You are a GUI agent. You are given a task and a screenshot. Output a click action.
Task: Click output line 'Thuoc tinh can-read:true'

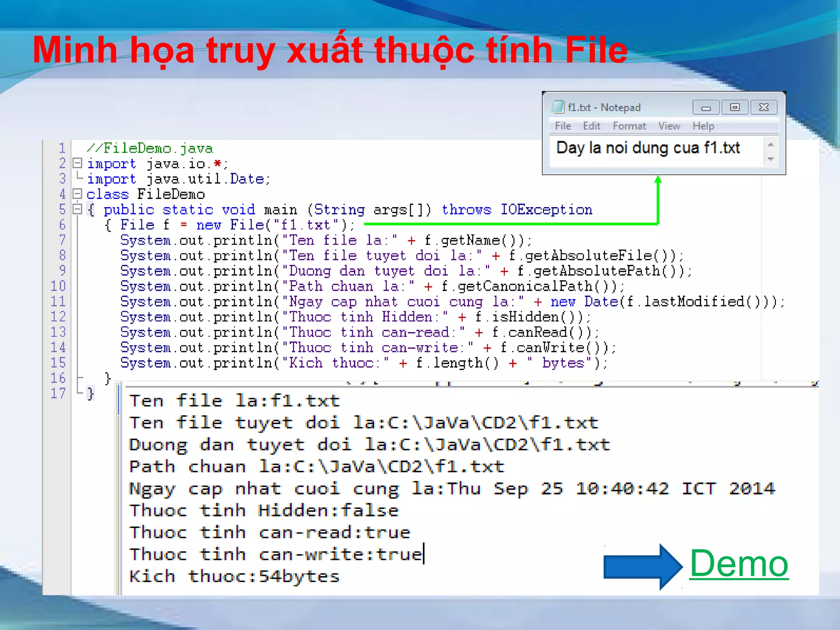point(270,532)
